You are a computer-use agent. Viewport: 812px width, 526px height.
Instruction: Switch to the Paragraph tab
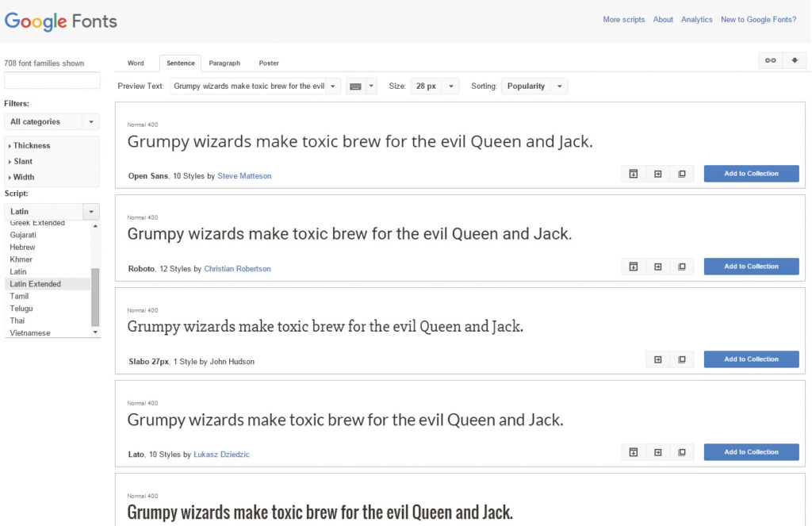pyautogui.click(x=224, y=63)
